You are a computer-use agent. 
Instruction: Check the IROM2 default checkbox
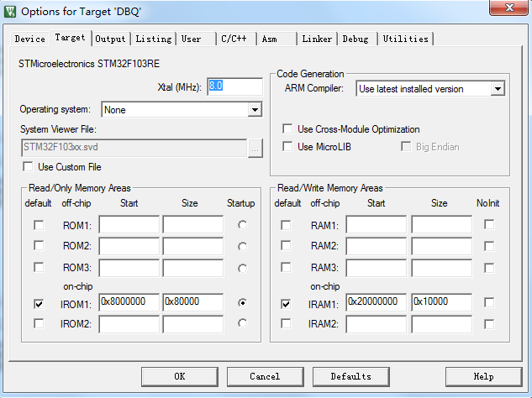(39, 323)
